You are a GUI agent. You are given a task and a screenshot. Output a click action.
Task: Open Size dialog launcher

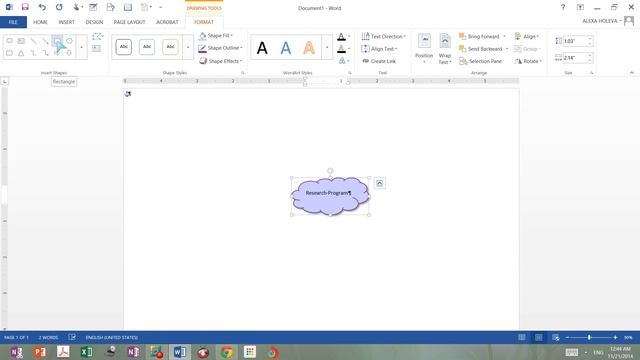click(x=591, y=73)
